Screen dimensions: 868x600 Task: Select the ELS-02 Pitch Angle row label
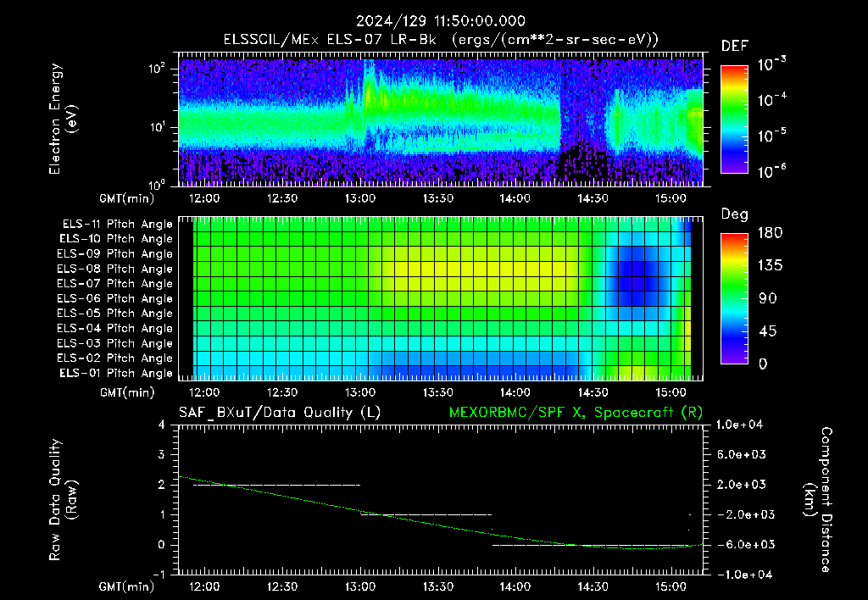click(x=115, y=358)
